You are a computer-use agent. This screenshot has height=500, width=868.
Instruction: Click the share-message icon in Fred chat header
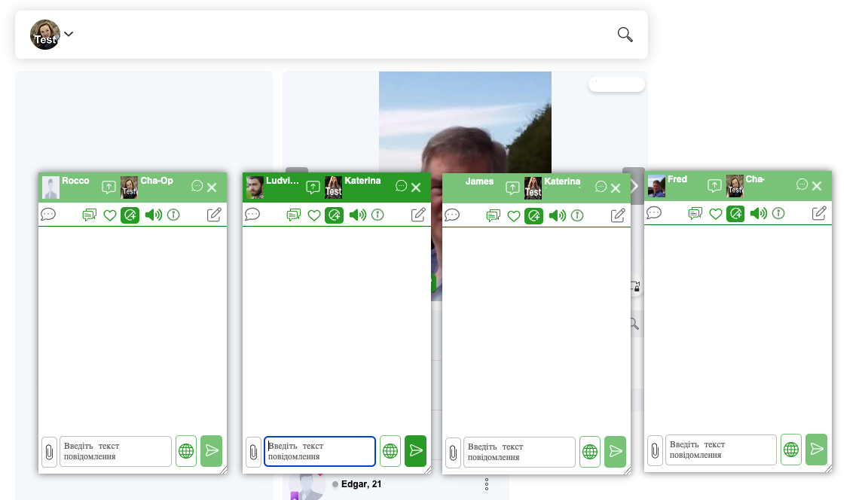(714, 185)
